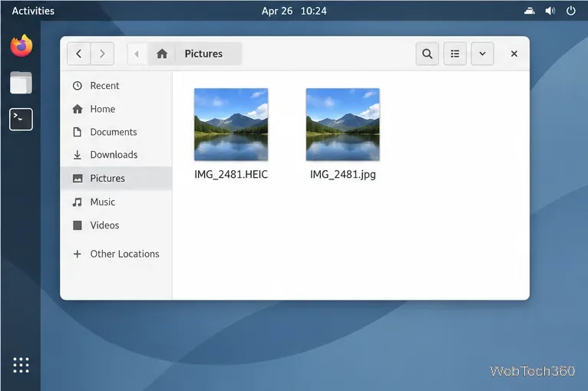Open Documents in the sidebar
Image resolution: width=588 pixels, height=391 pixels.
tap(116, 132)
